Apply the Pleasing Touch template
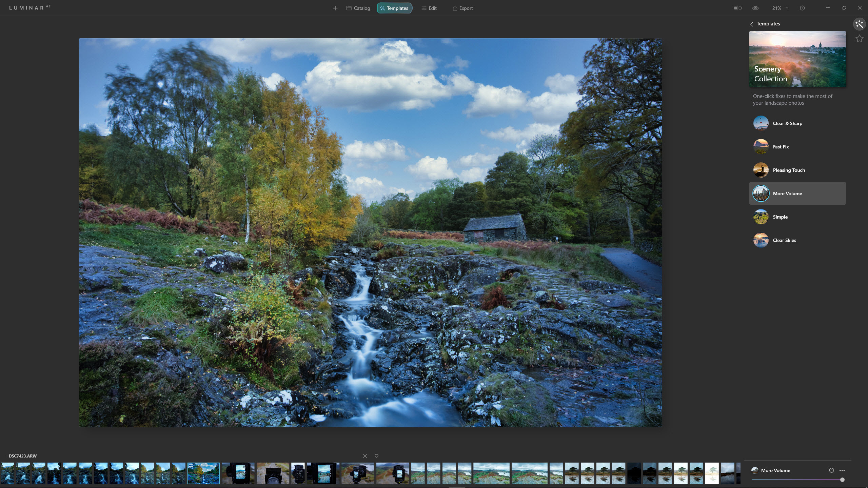Viewport: 868px width, 488px height. coord(789,170)
